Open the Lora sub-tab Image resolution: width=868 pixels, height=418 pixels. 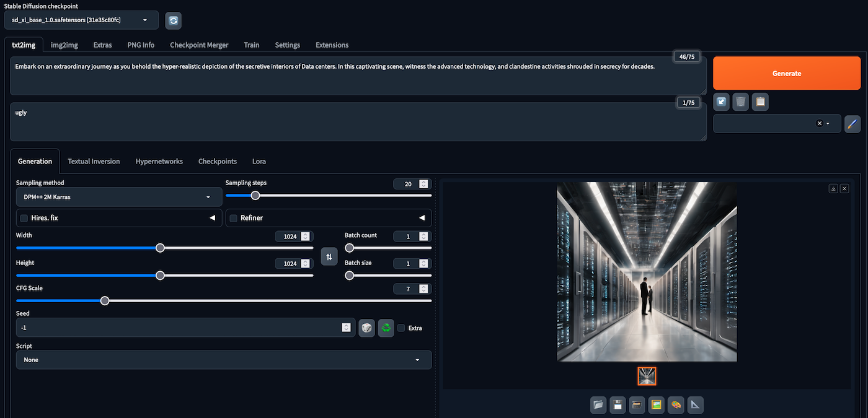coord(259,162)
